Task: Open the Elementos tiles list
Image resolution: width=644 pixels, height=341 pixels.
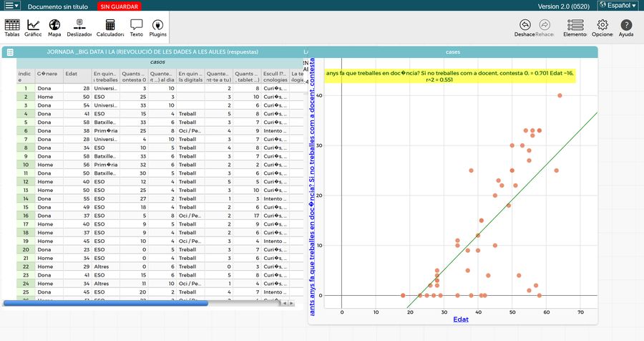Action: pyautogui.click(x=575, y=27)
